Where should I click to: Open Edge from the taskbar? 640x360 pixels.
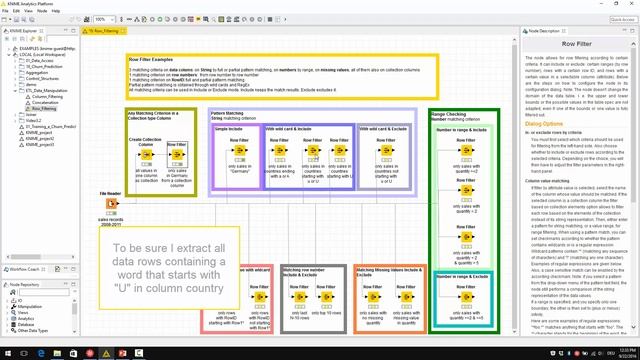tap(41, 353)
